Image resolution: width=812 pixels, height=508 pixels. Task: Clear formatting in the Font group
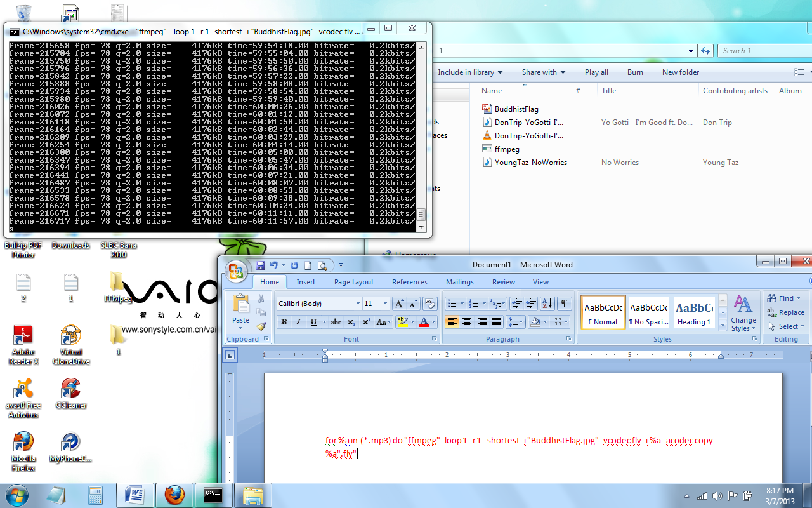(x=430, y=304)
